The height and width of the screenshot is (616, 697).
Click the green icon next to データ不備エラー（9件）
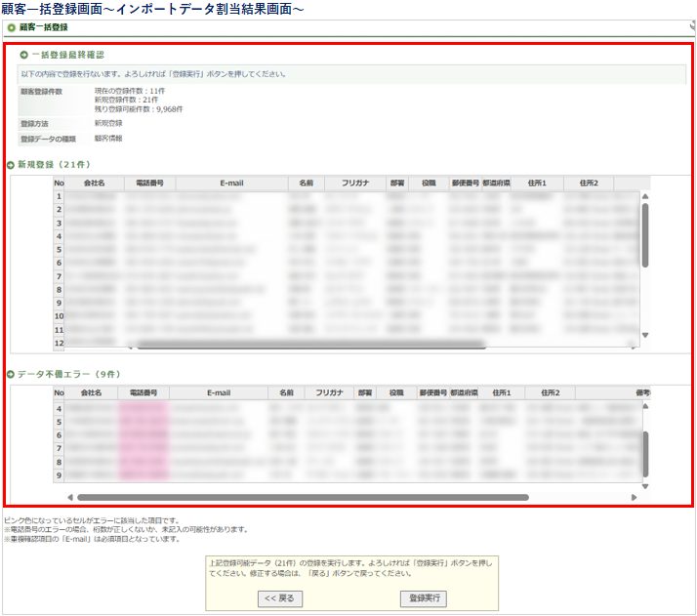click(11, 375)
